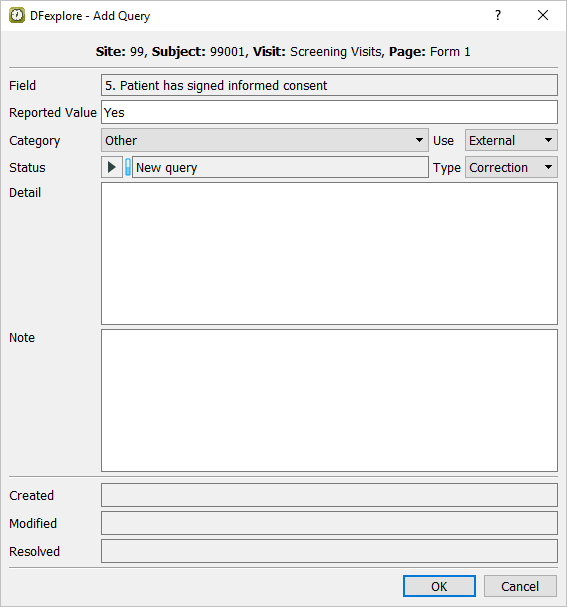The width and height of the screenshot is (567, 607).
Task: Click the empty Modified field
Action: point(329,523)
